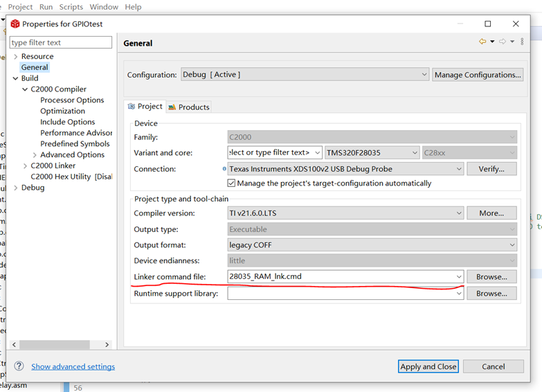Expand the Resource tree node
Screen dimensions: 542x392
coord(15,57)
